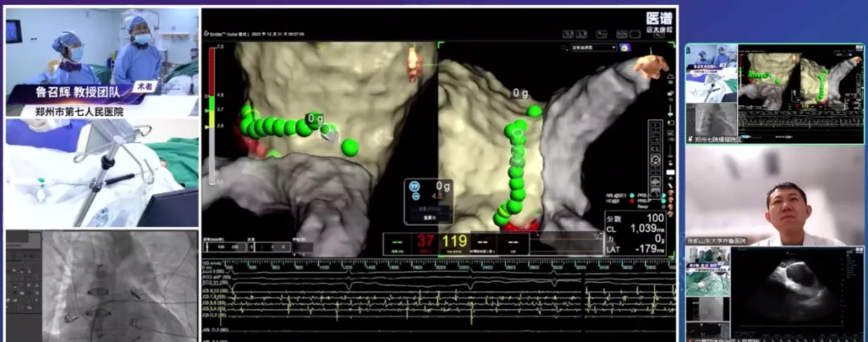
Task: Click the 119 impedance readout box
Action: [455, 242]
